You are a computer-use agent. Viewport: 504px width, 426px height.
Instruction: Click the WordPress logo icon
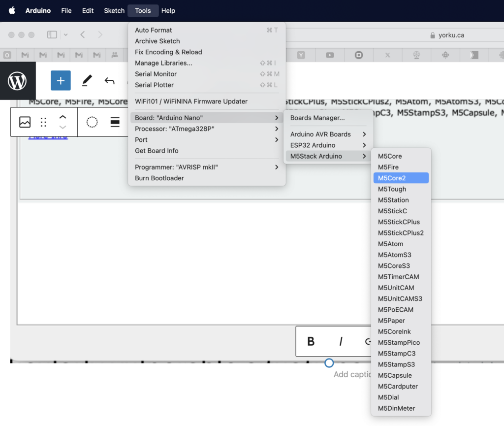click(x=17, y=81)
